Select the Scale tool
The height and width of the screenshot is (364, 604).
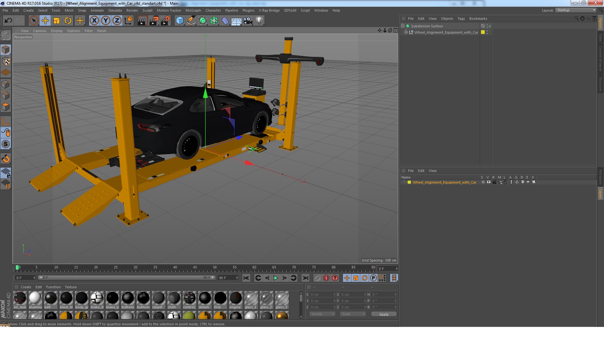56,21
